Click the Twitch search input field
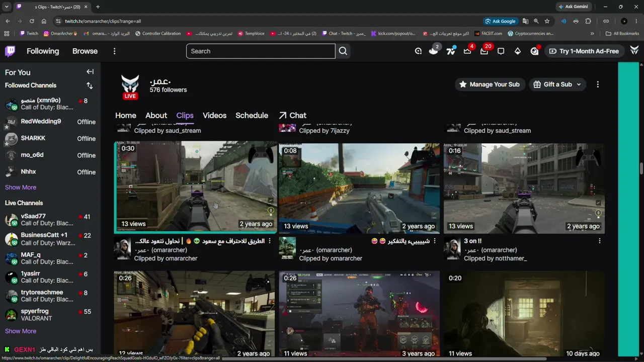This screenshot has width=644, height=362. coord(261,51)
